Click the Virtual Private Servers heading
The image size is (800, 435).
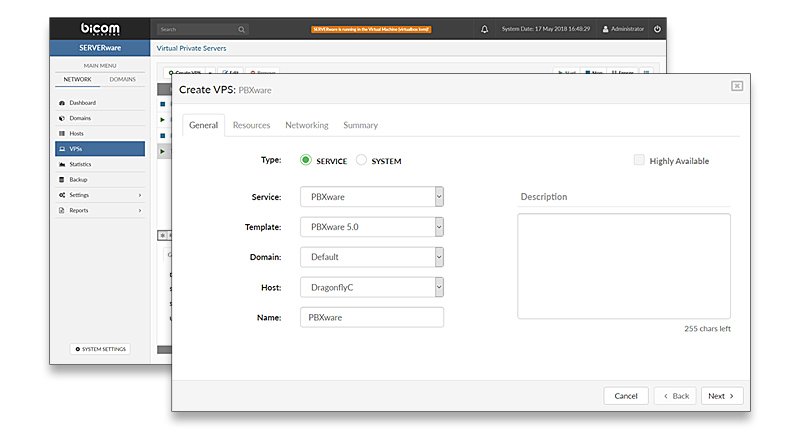(191, 48)
